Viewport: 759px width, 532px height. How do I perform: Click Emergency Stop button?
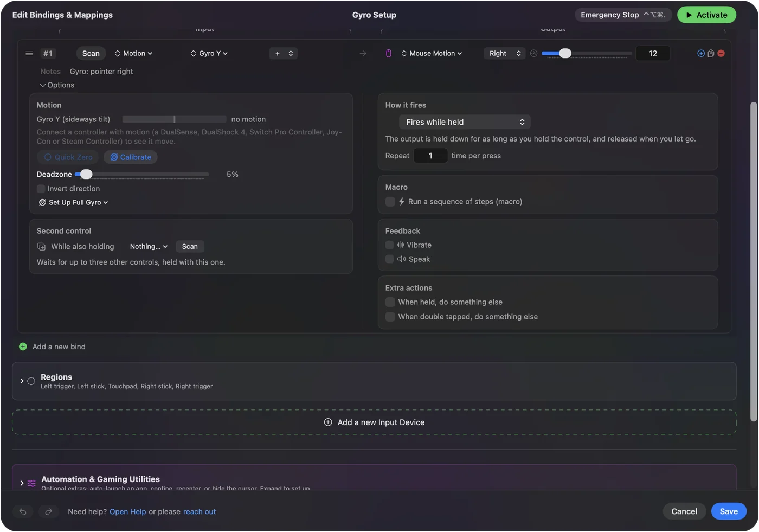623,15
